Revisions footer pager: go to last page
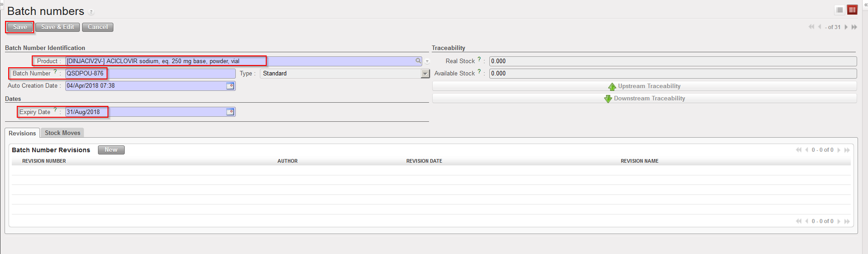Viewport: 868px width, 254px height. point(847,221)
